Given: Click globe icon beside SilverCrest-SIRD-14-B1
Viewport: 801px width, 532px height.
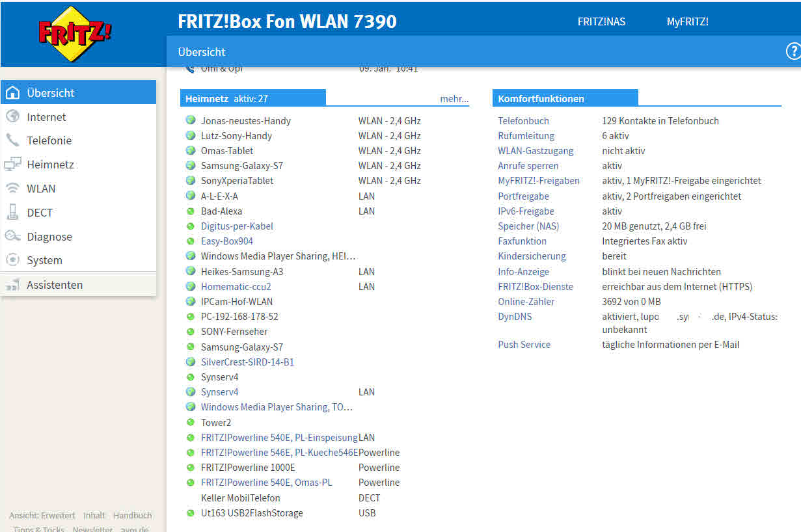Looking at the screenshot, I should (x=191, y=362).
